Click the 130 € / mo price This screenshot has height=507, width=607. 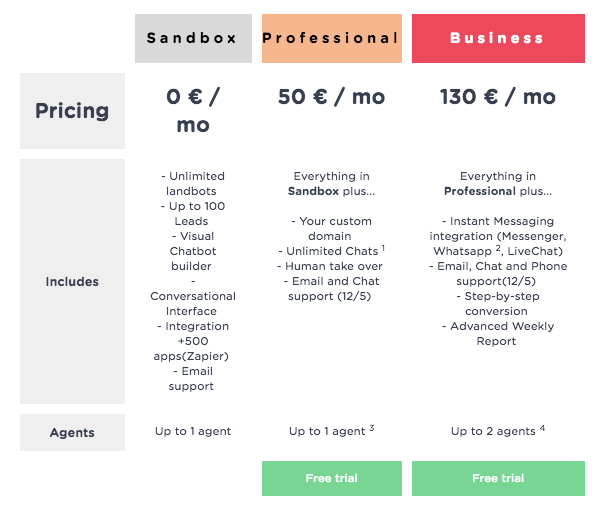tap(498, 97)
